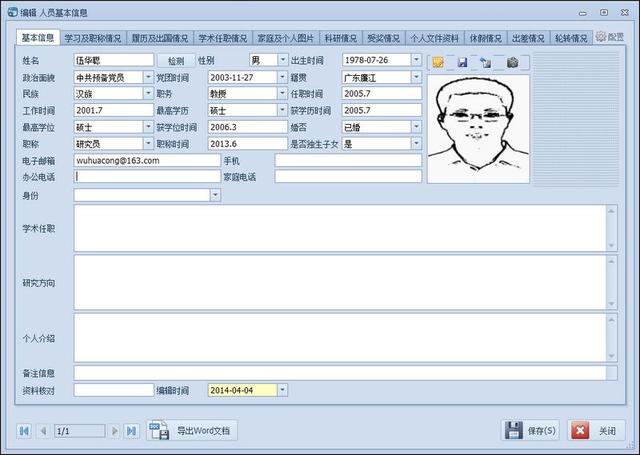640x455 pixels.
Task: Jump to the last record arrow
Action: click(x=131, y=431)
